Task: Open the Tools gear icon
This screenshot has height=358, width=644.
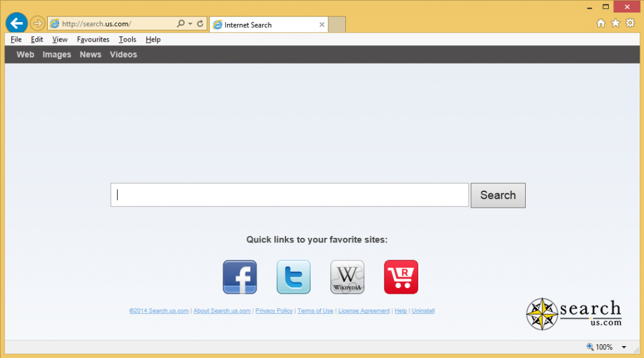Action: tap(630, 23)
